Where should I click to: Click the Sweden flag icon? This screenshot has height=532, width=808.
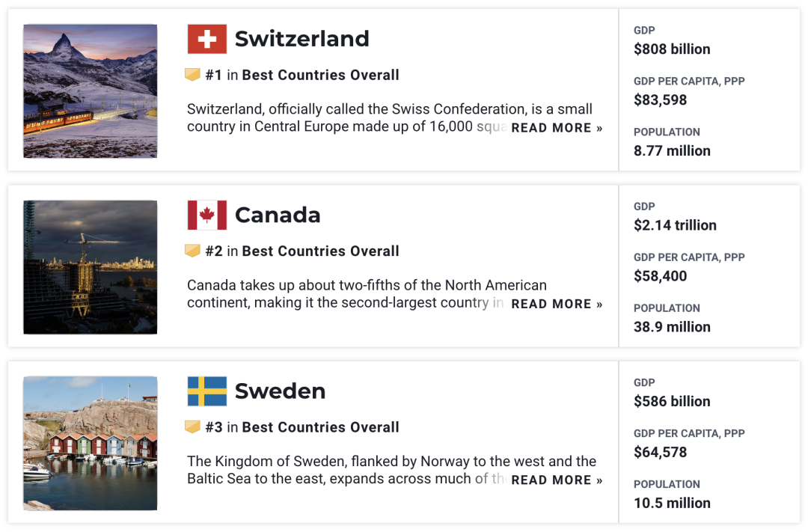(206, 391)
